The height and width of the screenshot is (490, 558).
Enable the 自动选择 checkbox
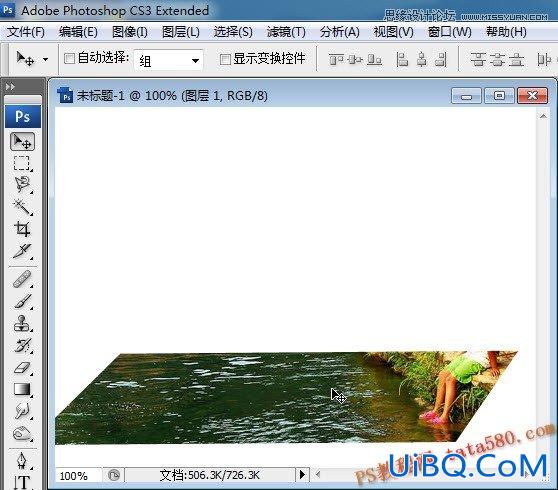pos(69,58)
